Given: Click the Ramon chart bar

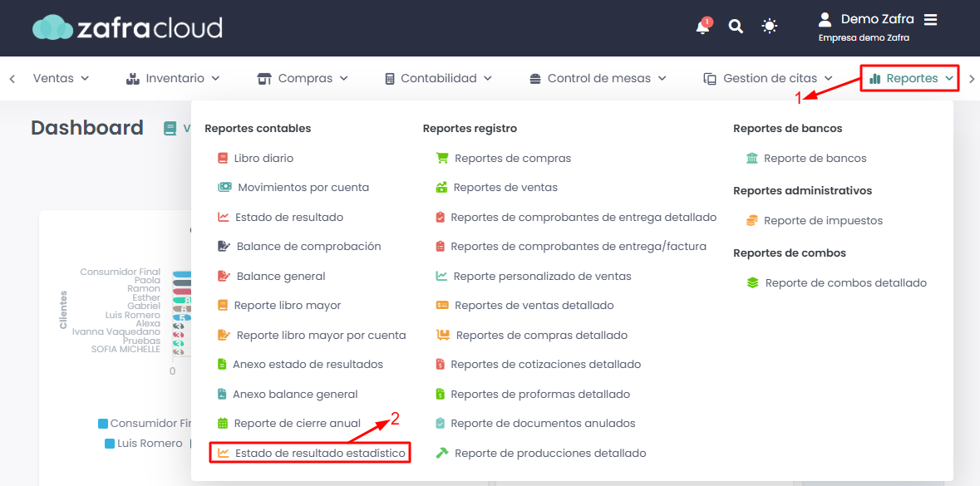Looking at the screenshot, I should coord(182,291).
